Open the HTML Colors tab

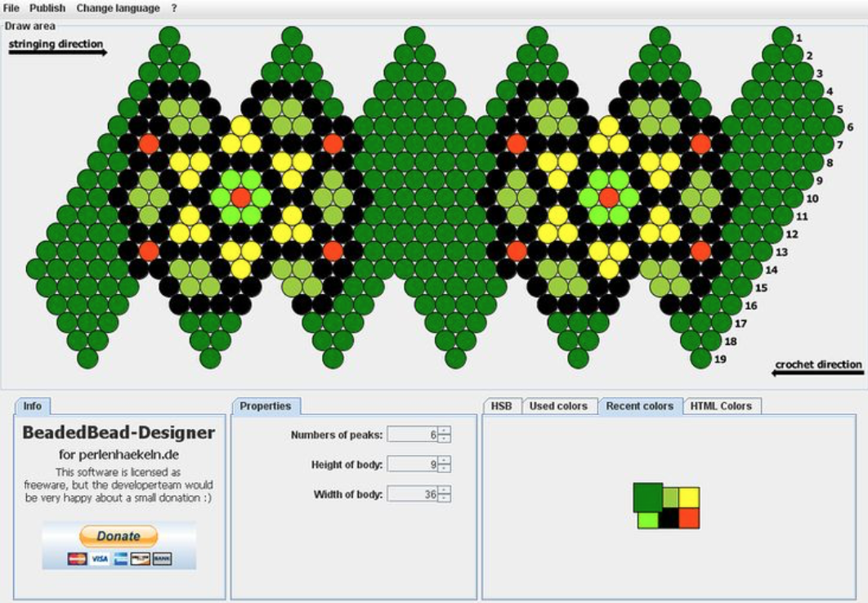pyautogui.click(x=722, y=406)
